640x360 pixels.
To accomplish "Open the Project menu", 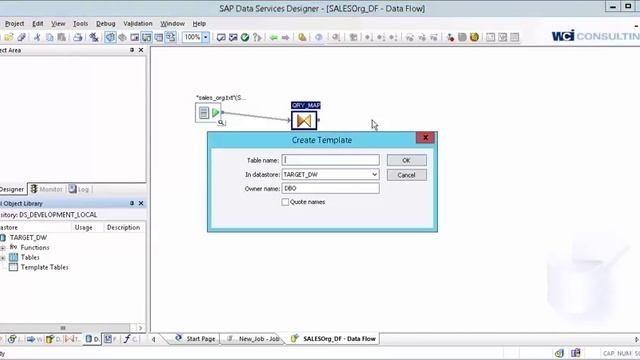I will coord(14,24).
